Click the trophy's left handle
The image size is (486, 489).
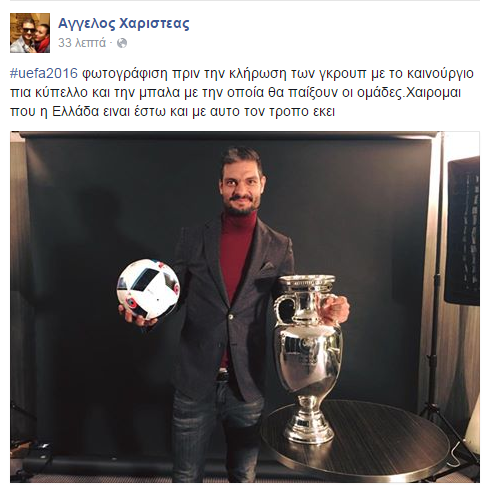tap(283, 308)
